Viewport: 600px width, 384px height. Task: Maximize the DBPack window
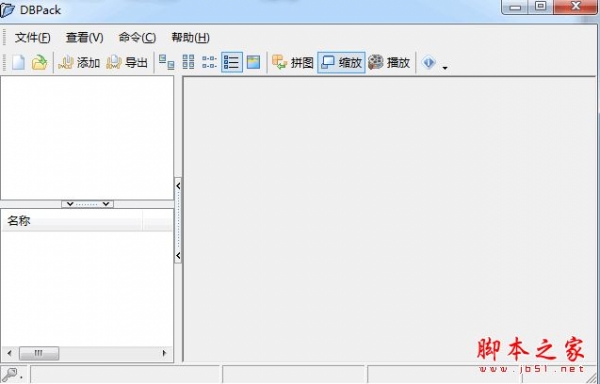click(540, 7)
